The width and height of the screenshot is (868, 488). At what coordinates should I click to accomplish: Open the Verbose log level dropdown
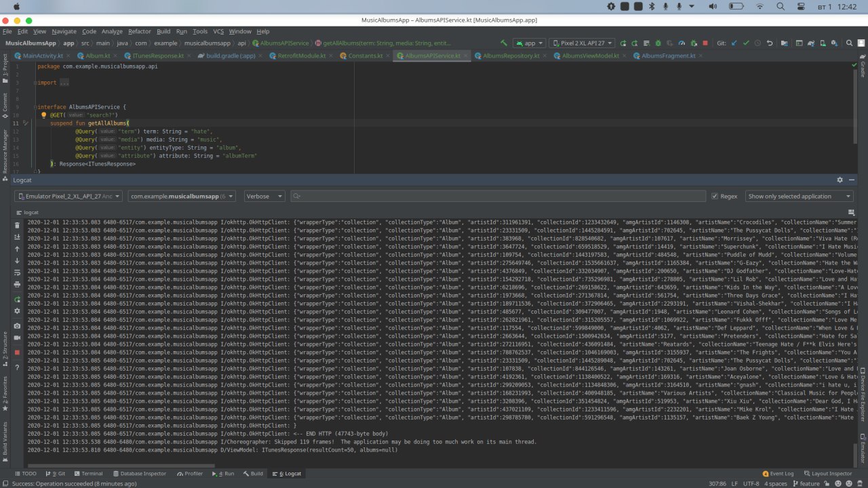coord(265,196)
